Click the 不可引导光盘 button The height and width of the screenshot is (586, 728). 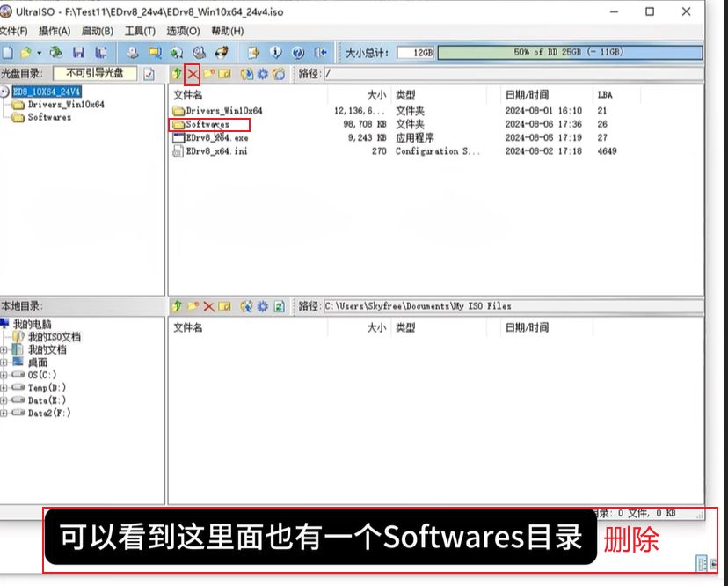pyautogui.click(x=95, y=74)
